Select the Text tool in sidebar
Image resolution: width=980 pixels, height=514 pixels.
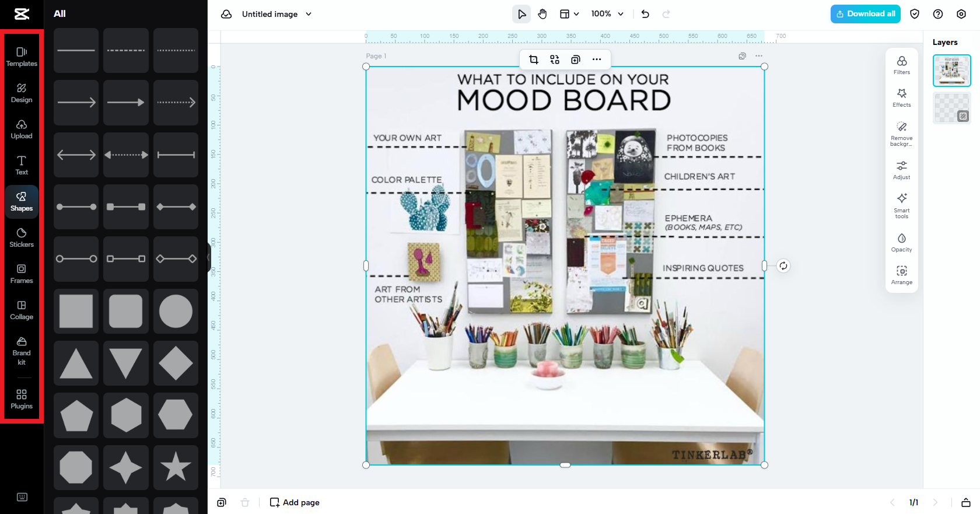point(22,165)
